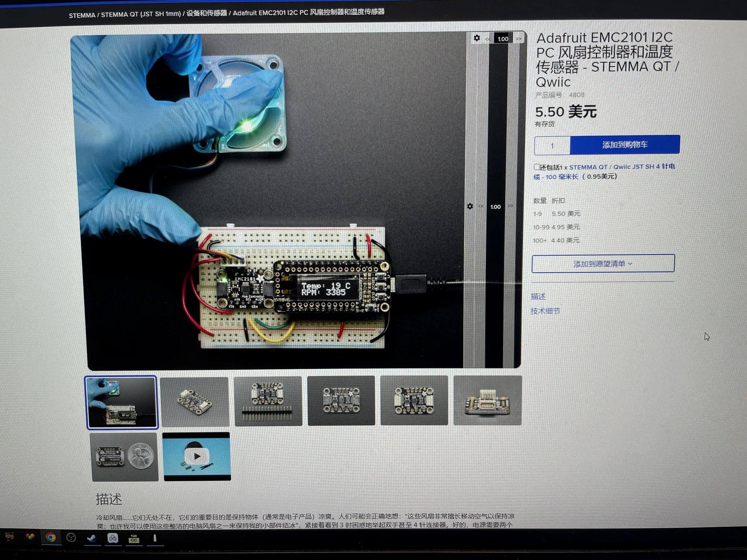Click the >> arrow in the lower speed overlay
747x560 pixels.
511,206
